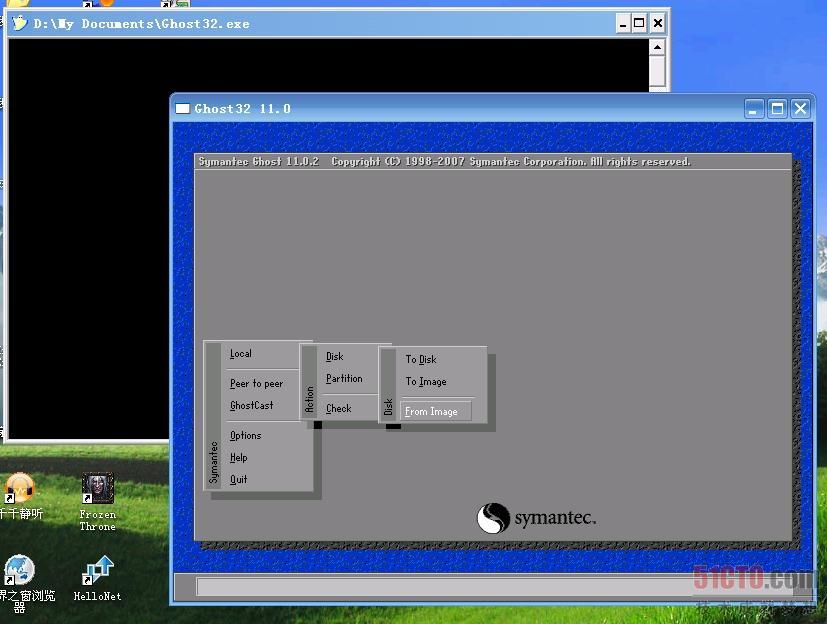This screenshot has height=624, width=827.
Task: Click the Symantec Ghost 11.0.2 copyright header
Action: coord(444,161)
